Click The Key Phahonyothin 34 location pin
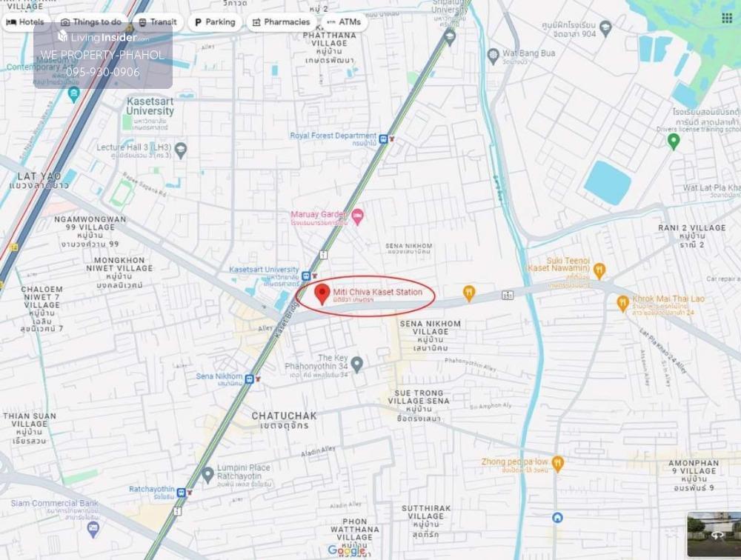 pyautogui.click(x=357, y=364)
